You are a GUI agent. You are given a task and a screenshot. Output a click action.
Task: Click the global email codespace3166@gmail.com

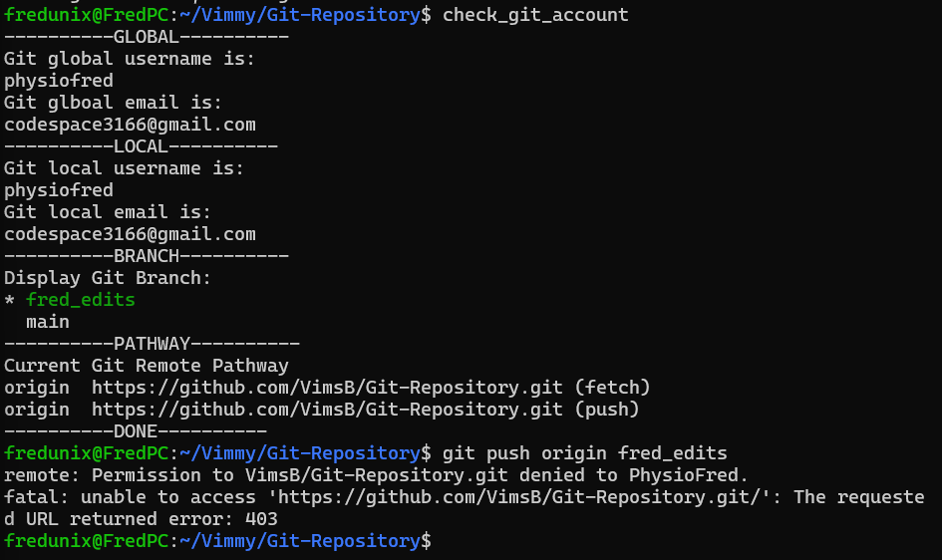tap(130, 125)
